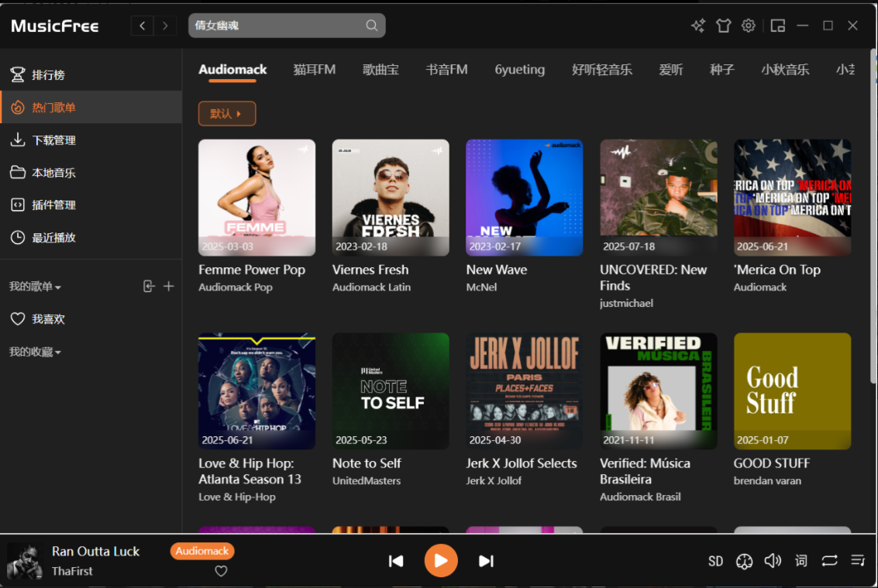
Task: Open 最近播放 recent plays
Action: click(x=91, y=237)
